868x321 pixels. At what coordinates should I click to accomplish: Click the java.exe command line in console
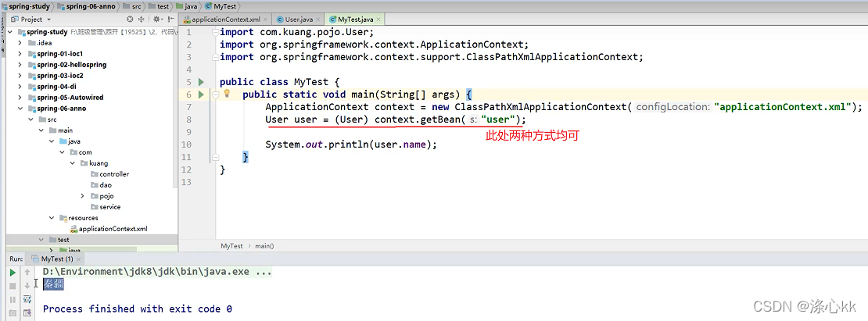point(157,272)
